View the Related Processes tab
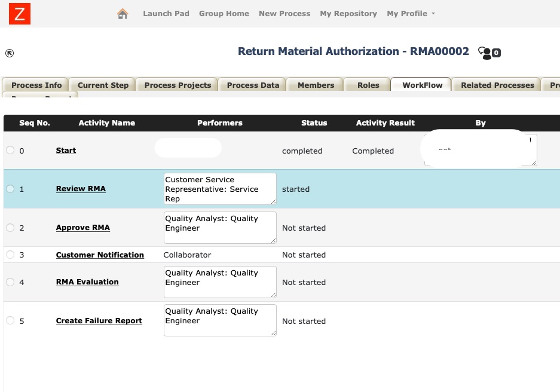Viewport: 560px width, 392px height. pyautogui.click(x=496, y=85)
